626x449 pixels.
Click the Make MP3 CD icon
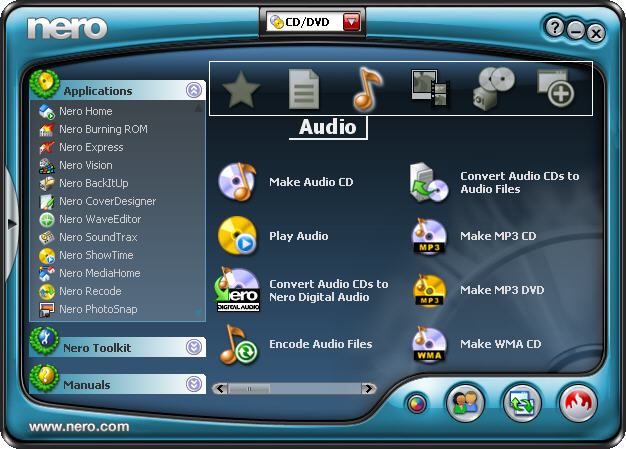pyautogui.click(x=429, y=236)
